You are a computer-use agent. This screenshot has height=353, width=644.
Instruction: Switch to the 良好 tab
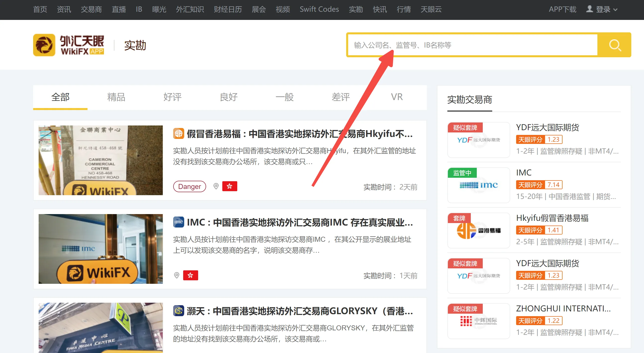229,97
